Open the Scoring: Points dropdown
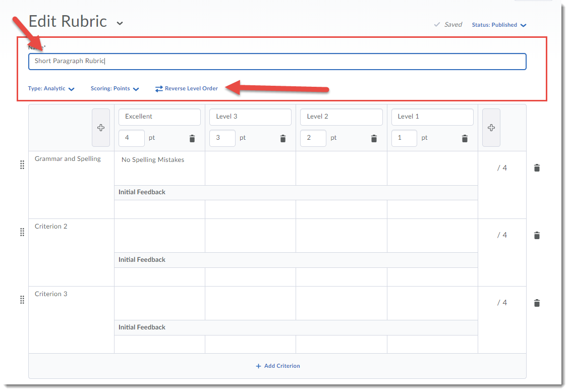Image resolution: width=569 pixels, height=392 pixels. tap(115, 88)
